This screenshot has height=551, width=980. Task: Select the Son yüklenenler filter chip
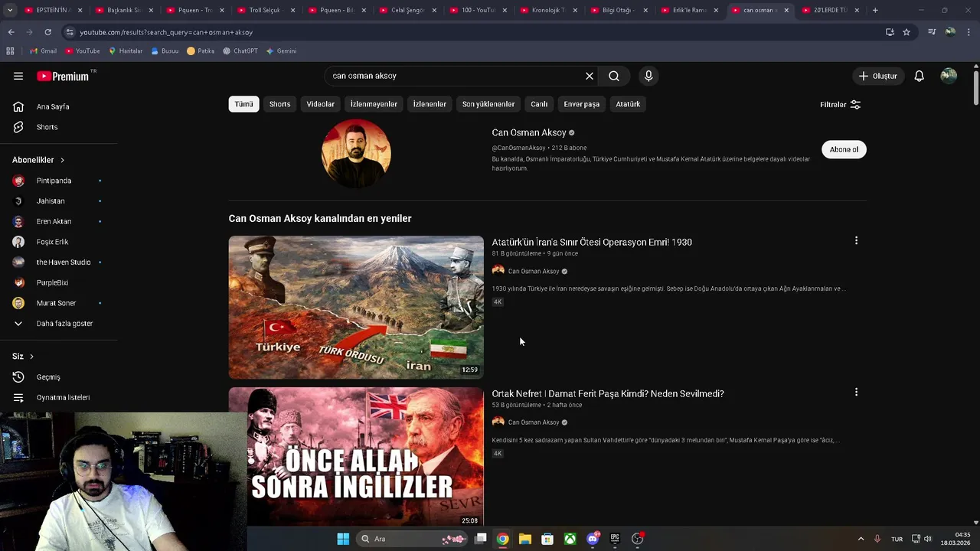[x=488, y=104]
